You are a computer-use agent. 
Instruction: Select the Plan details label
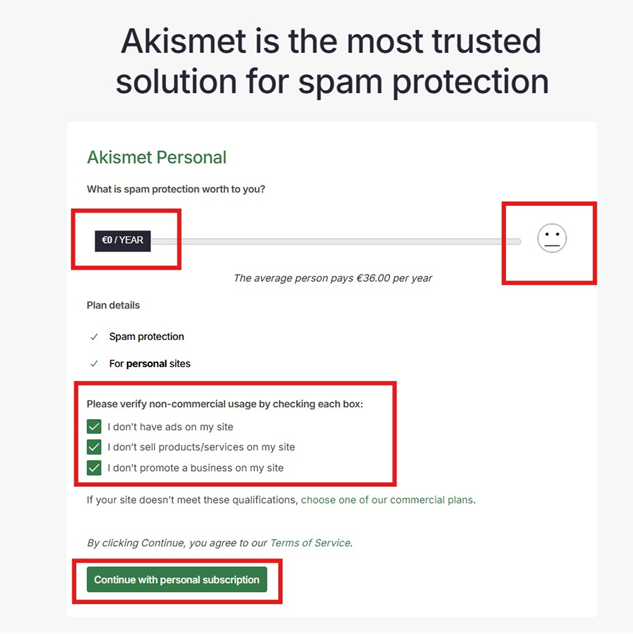click(113, 305)
